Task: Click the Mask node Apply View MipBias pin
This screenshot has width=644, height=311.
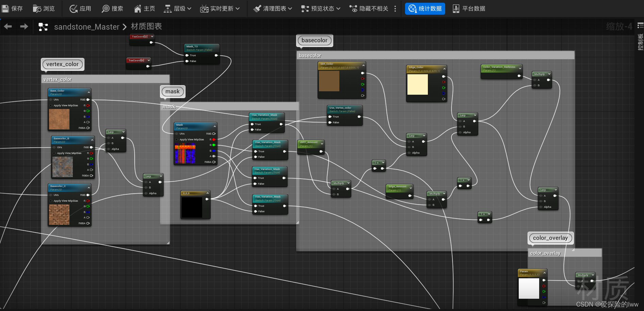Action: (177, 139)
